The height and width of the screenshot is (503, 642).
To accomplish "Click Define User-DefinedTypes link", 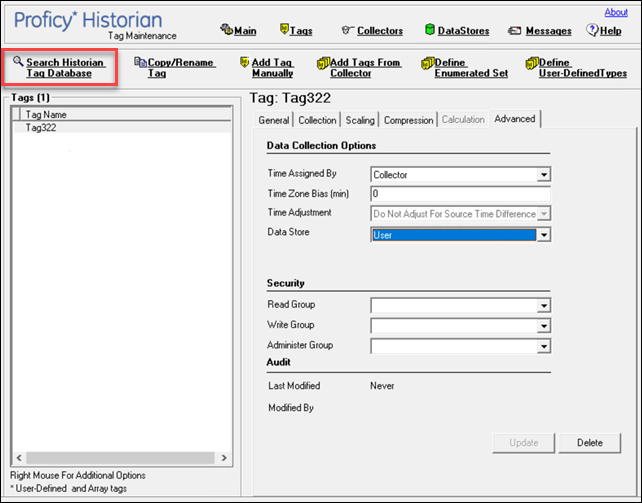I will tap(583, 68).
